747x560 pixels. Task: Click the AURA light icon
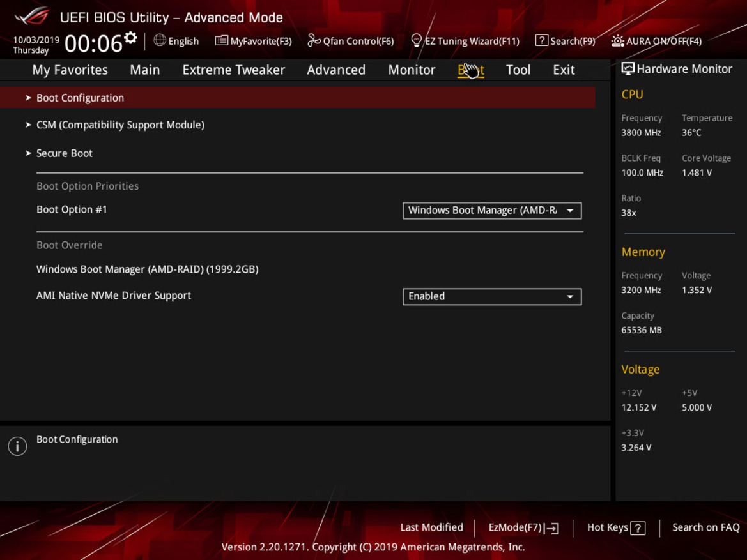click(617, 40)
